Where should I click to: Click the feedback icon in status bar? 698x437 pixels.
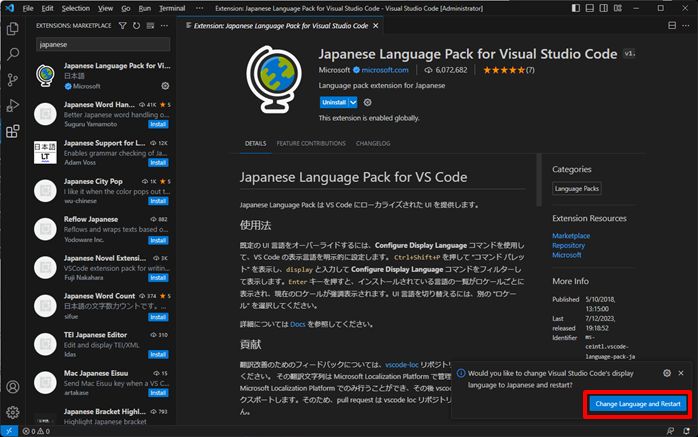670,431
